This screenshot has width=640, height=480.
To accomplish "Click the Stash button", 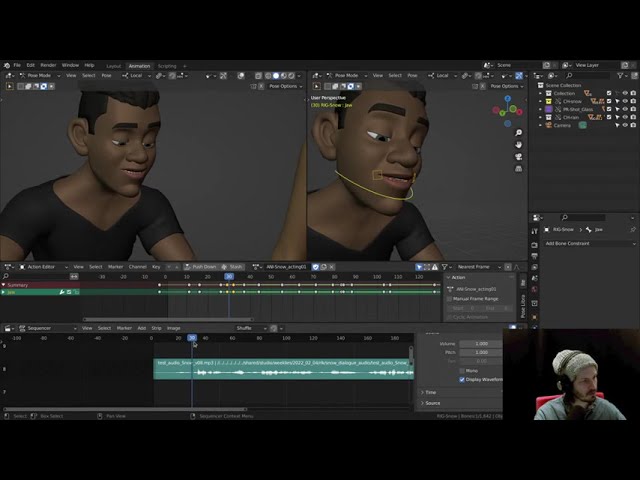I will click(x=232, y=267).
